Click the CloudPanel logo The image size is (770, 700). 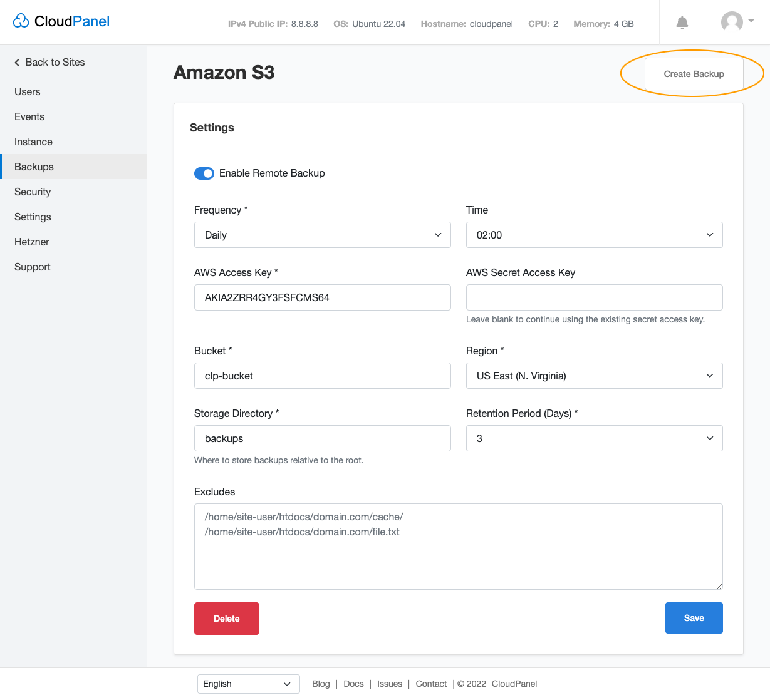click(x=60, y=21)
